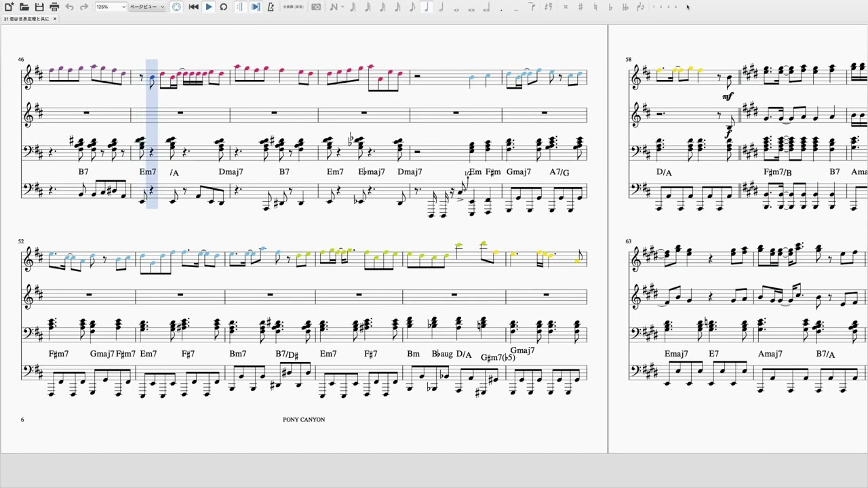The image size is (868, 488).
Task: Expand the note input mode dropdown arrow
Action: [342, 7]
